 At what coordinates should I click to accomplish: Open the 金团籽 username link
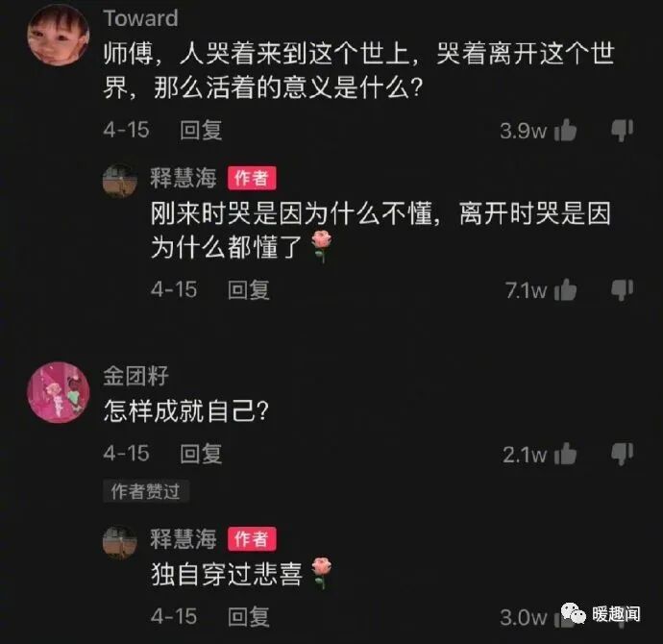pos(136,376)
